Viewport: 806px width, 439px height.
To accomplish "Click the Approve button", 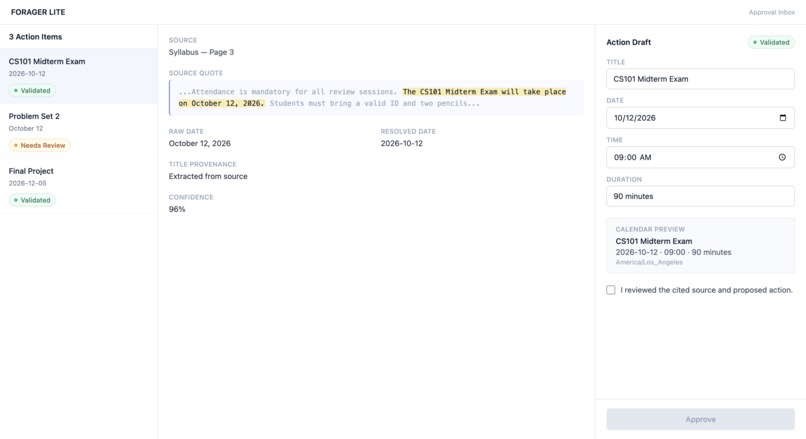I will tap(700, 419).
